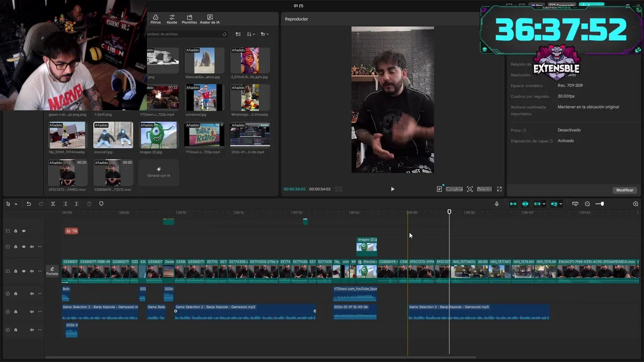Screen dimensions: 644x362
Task: Toggle preview axis split icon
Action: coord(554,204)
